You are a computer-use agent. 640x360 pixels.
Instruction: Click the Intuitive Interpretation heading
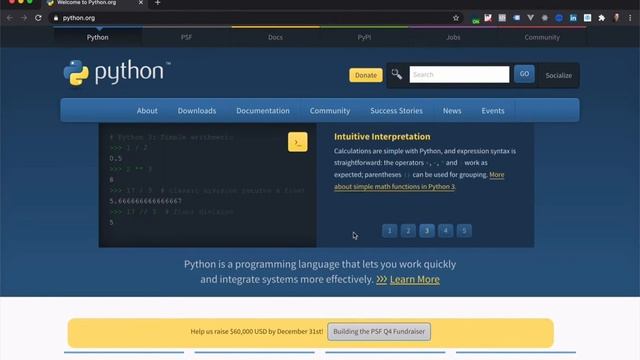(382, 137)
